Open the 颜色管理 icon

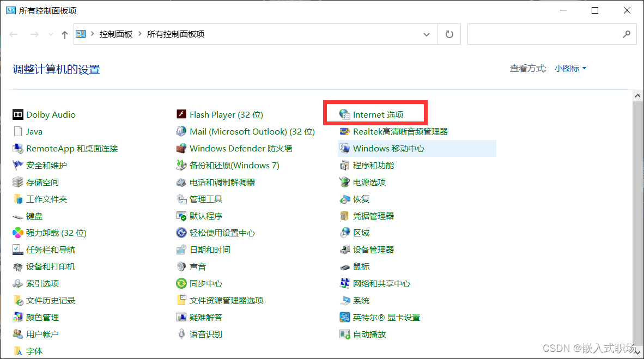coord(17,317)
